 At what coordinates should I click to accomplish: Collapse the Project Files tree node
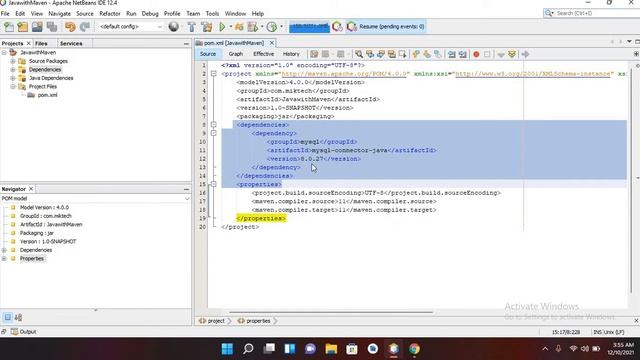tap(13, 87)
